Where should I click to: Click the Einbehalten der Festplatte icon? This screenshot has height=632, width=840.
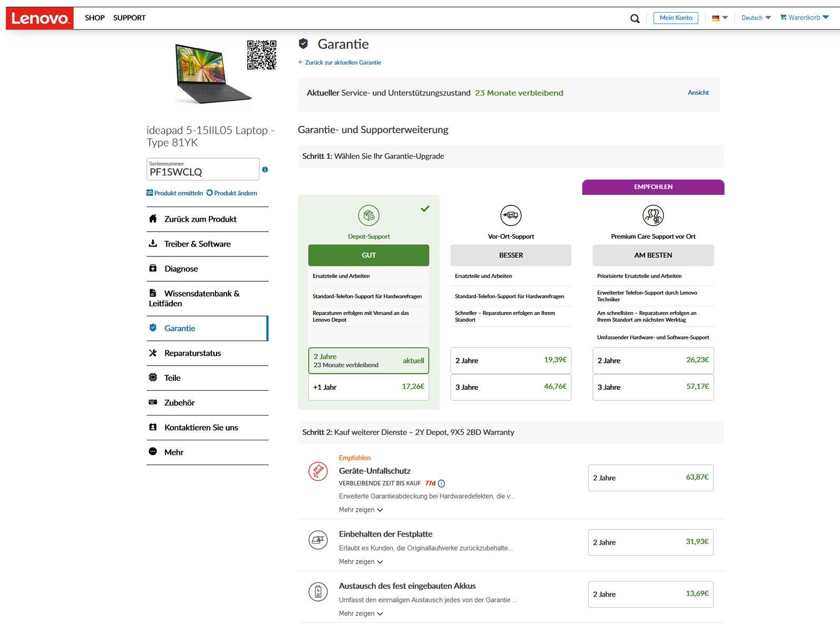pyautogui.click(x=318, y=540)
